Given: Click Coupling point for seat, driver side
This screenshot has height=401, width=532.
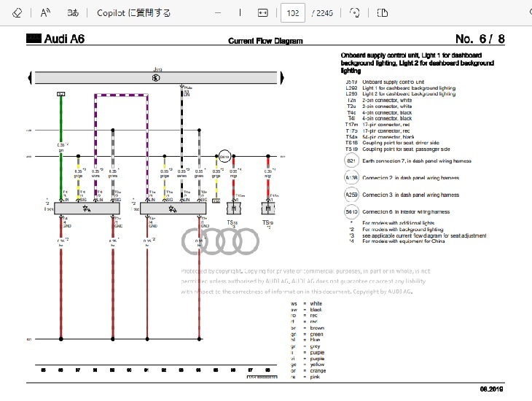Looking at the screenshot, I should (x=401, y=143).
